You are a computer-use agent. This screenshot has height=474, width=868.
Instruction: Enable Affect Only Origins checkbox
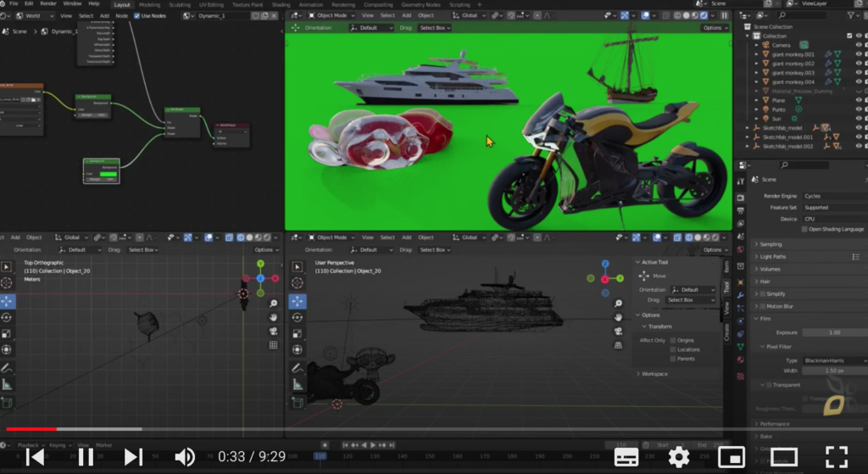[x=673, y=341]
